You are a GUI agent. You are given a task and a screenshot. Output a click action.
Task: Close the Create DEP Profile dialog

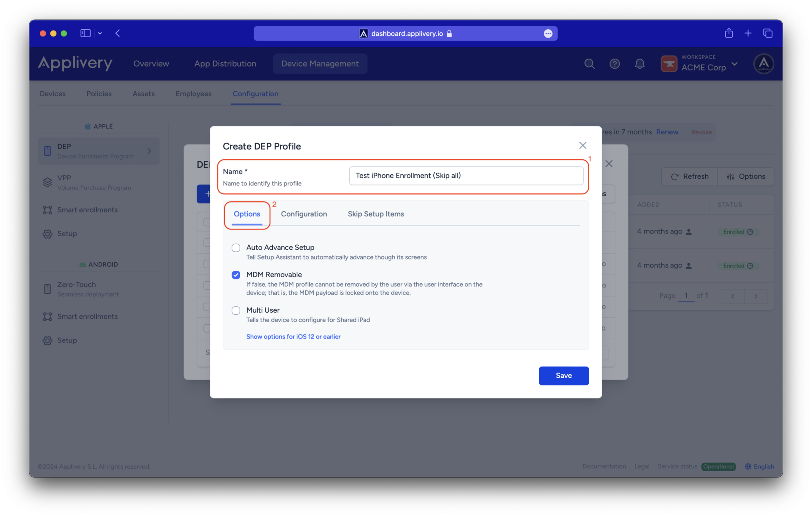(x=582, y=145)
